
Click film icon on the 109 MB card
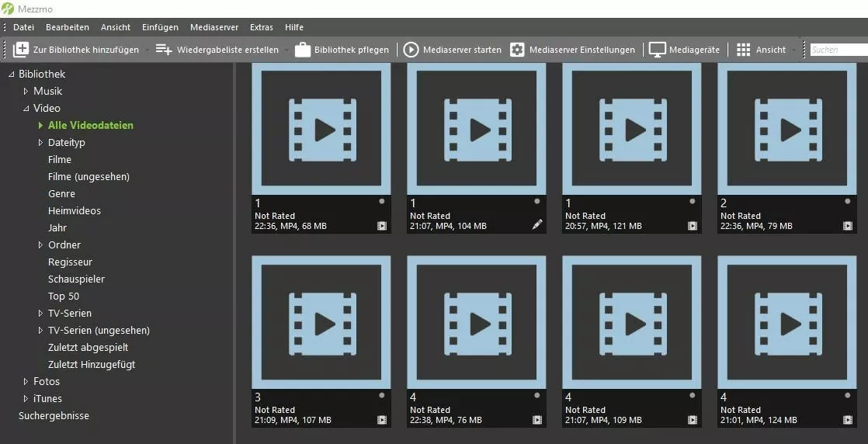tap(693, 420)
